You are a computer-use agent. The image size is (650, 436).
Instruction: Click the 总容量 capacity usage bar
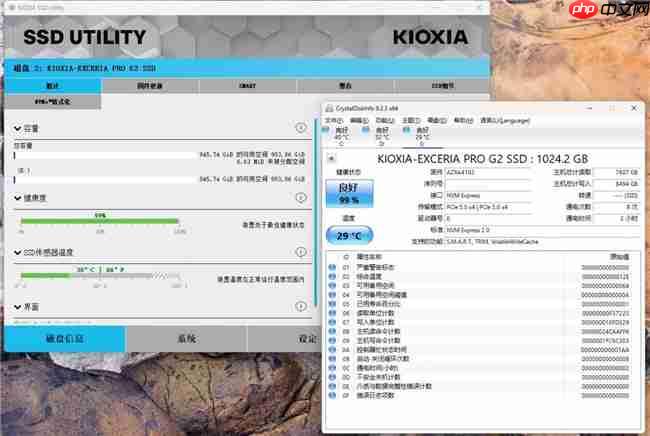click(x=104, y=156)
